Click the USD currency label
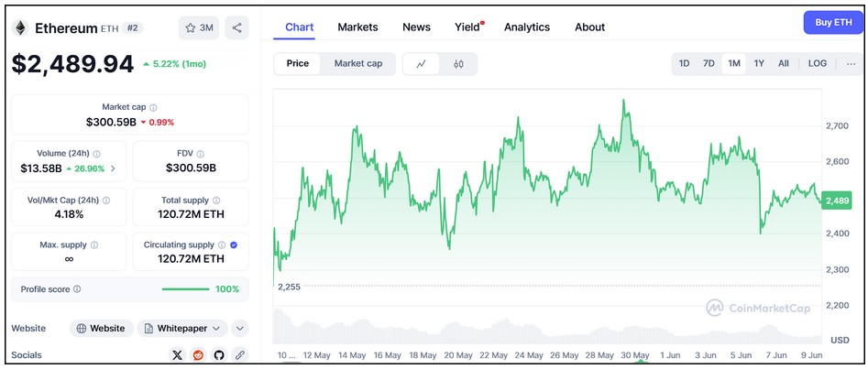 (841, 340)
